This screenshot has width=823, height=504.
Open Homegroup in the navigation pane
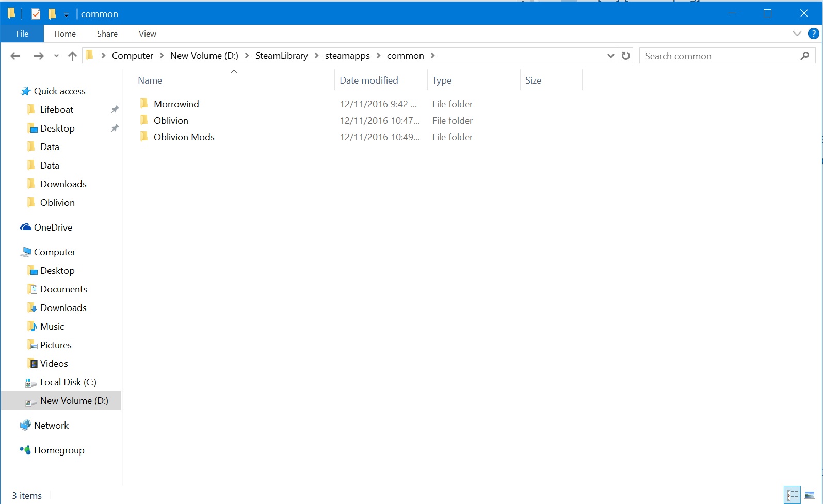click(59, 450)
